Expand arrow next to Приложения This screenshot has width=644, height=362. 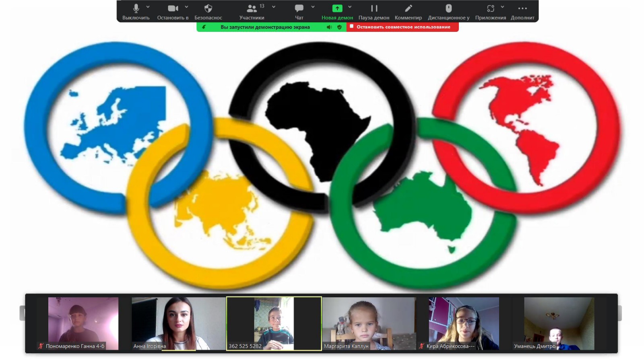coord(502,7)
